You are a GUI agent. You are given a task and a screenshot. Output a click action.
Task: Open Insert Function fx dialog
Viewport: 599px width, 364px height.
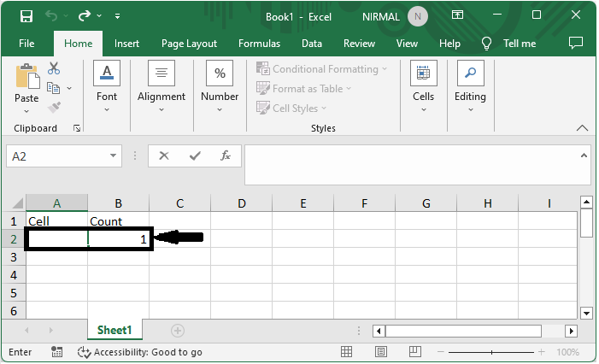[x=226, y=156]
